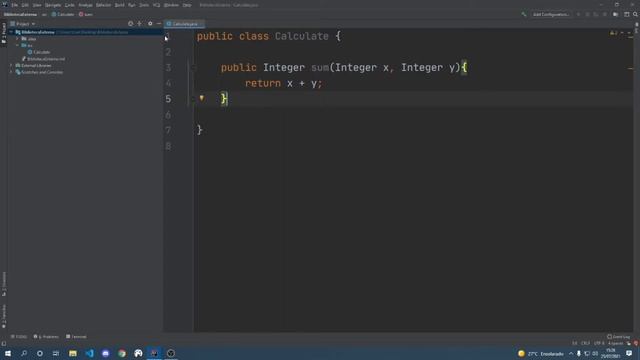Expand the External Libraries node
Viewport: 640px width, 360px height.
pyautogui.click(x=11, y=65)
